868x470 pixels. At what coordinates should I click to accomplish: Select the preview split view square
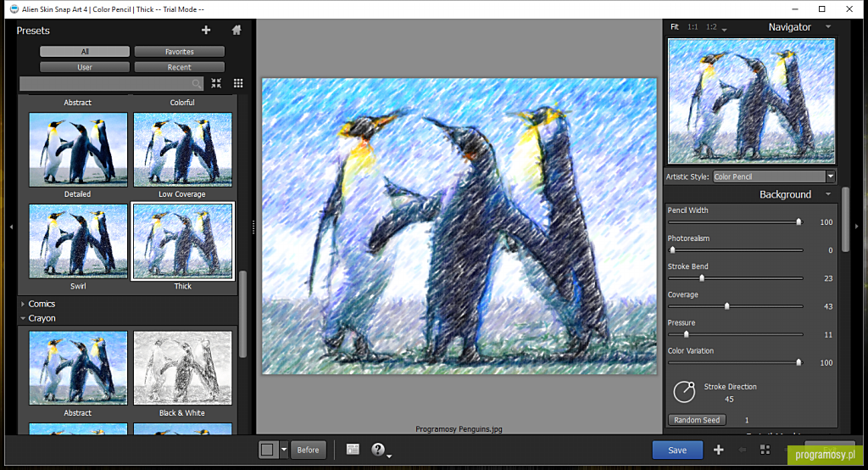(x=267, y=450)
